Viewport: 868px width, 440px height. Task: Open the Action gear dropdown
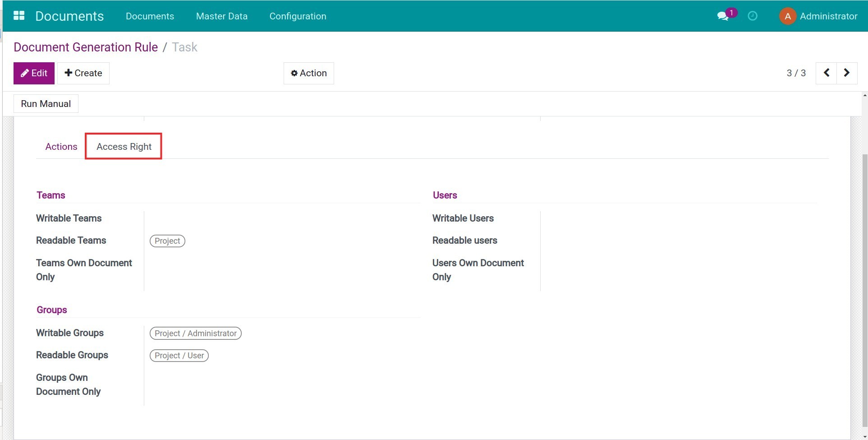(x=308, y=73)
